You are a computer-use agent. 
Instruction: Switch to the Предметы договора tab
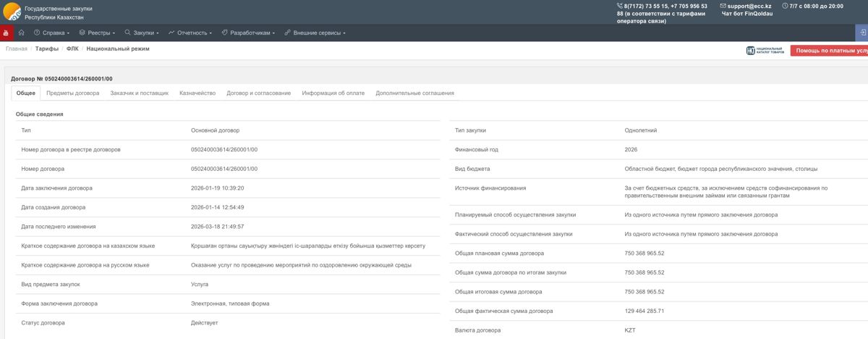click(x=73, y=93)
